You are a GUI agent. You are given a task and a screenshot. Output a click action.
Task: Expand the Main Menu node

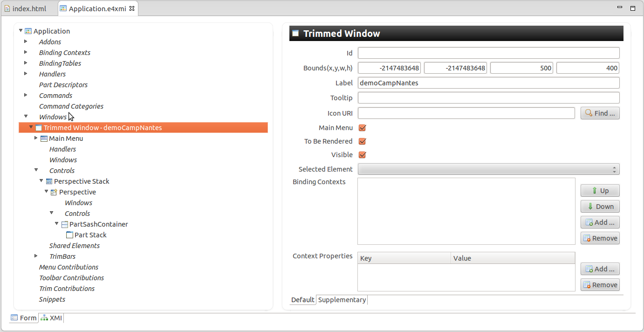point(36,138)
